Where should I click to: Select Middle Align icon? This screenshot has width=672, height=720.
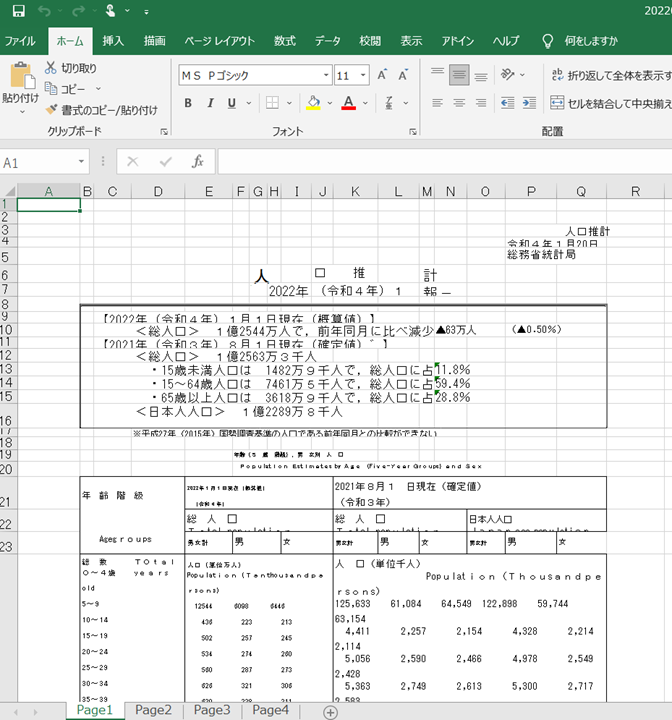459,75
